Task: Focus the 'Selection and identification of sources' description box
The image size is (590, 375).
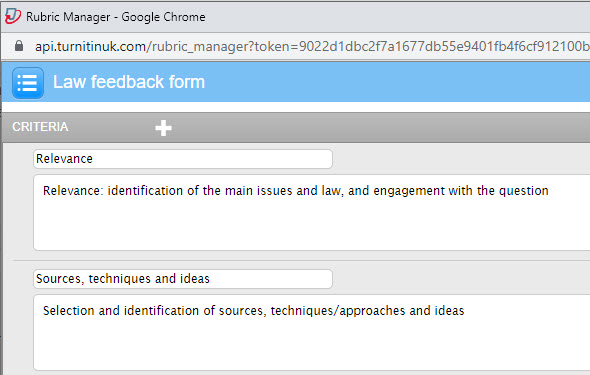Action: [x=312, y=332]
